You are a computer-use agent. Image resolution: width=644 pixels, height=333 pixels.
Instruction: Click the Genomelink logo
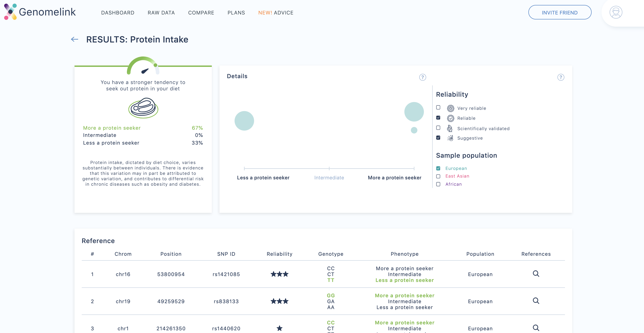[40, 12]
